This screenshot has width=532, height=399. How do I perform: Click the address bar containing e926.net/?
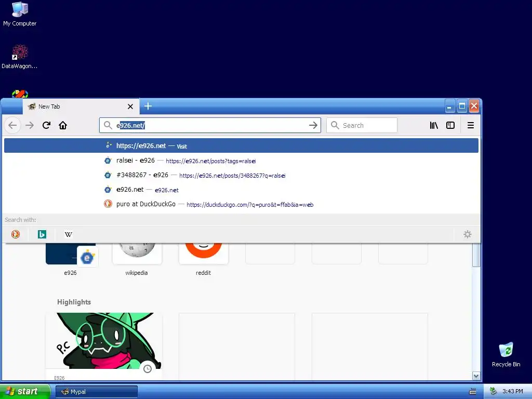[x=210, y=125]
